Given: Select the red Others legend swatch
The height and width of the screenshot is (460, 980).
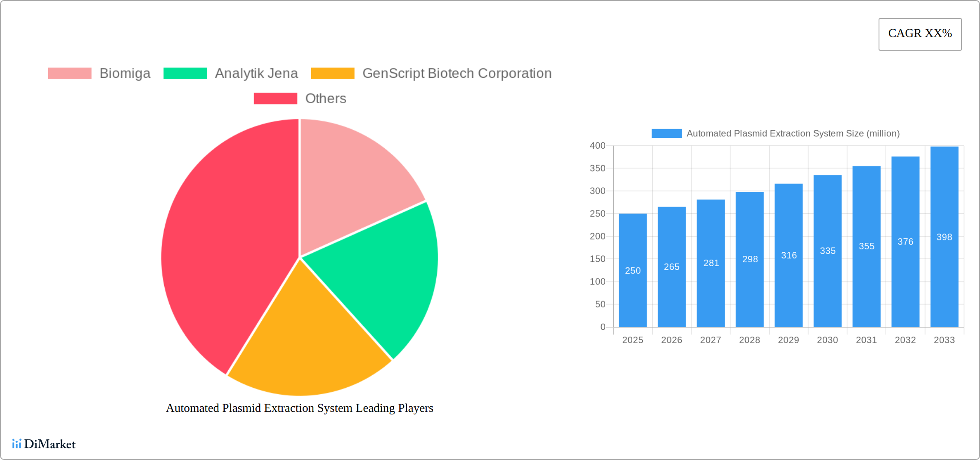Looking at the screenshot, I should [x=275, y=98].
